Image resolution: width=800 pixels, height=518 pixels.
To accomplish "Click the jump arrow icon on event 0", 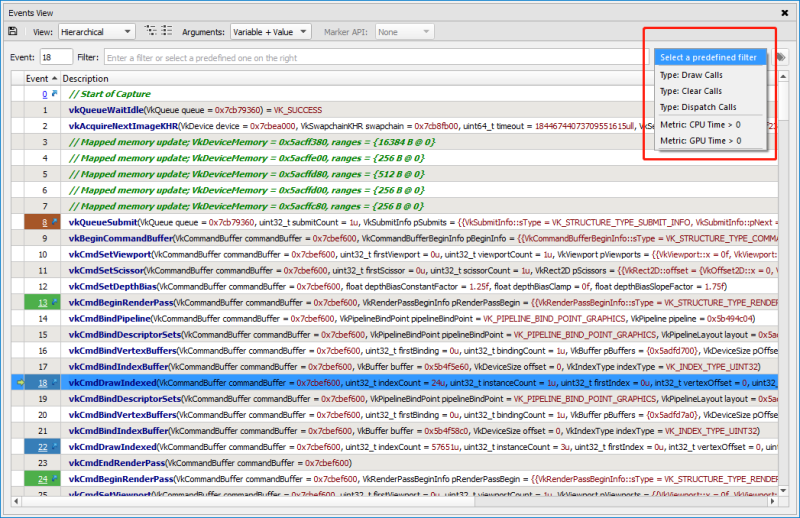I will click(54, 94).
